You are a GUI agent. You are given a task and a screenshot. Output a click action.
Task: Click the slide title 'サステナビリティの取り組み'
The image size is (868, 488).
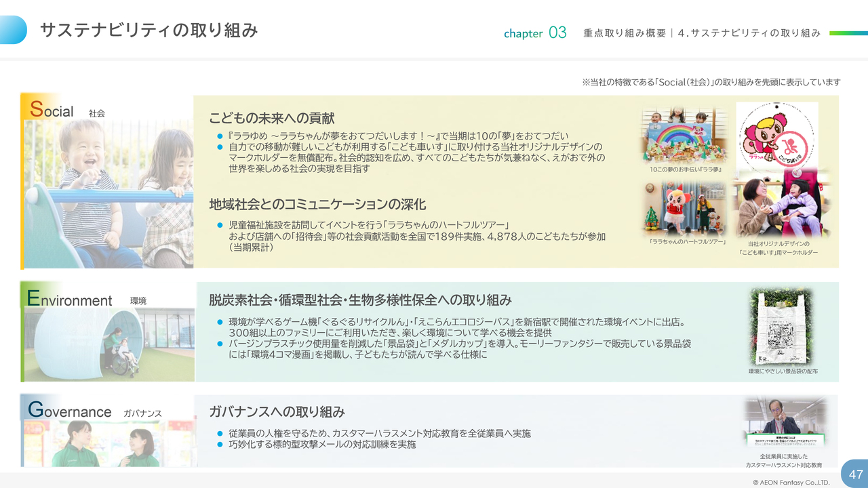(149, 30)
